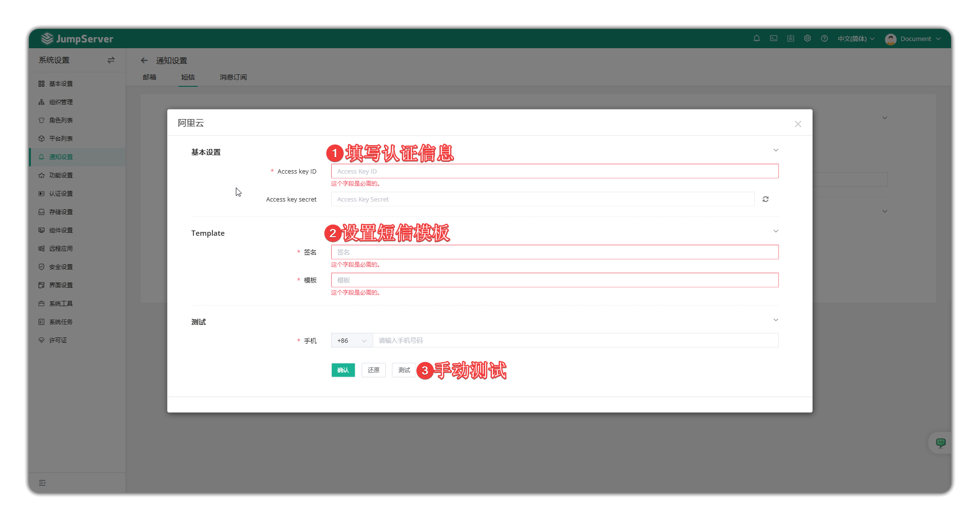Click the 系统工具 sidebar toolbox icon
Image resolution: width=980 pixels, height=512 pixels.
(x=41, y=304)
